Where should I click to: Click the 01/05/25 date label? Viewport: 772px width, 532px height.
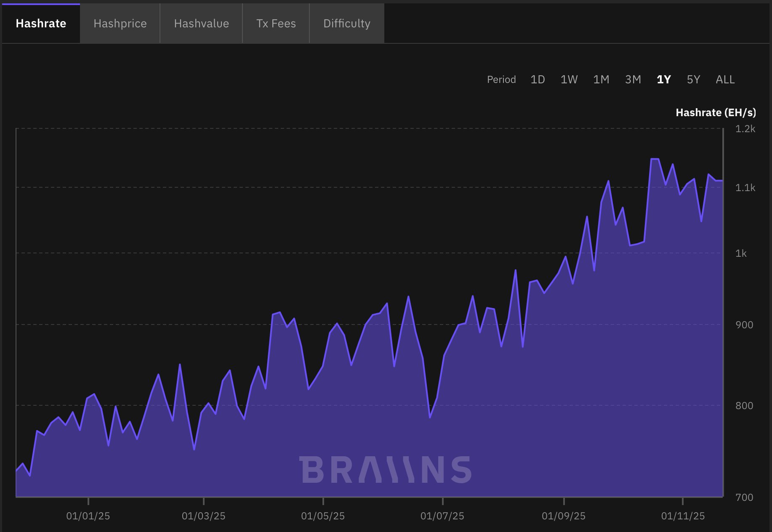coord(323,516)
